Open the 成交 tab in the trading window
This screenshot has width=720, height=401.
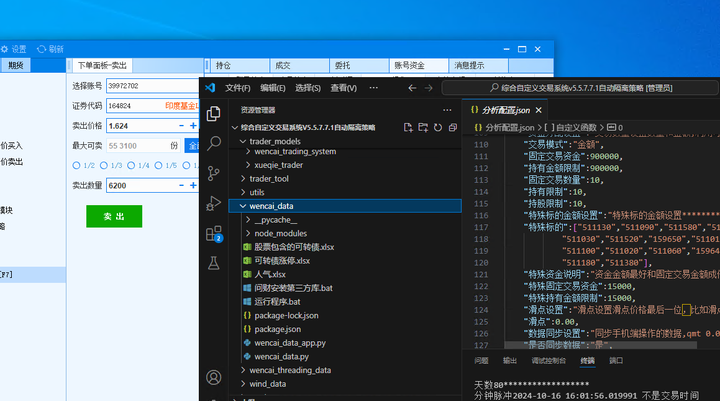coord(299,65)
